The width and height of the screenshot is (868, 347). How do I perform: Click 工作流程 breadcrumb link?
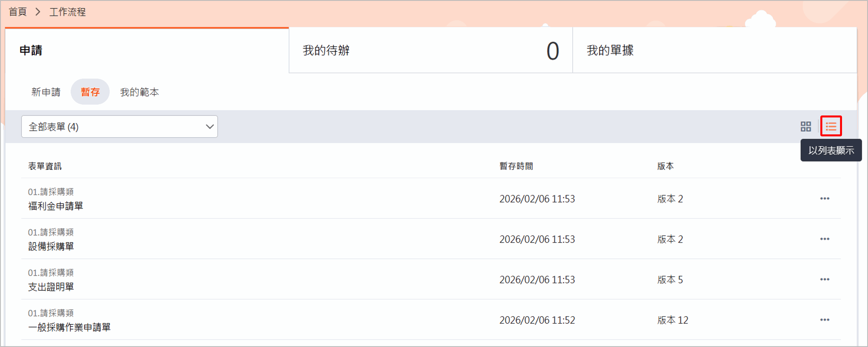click(67, 12)
